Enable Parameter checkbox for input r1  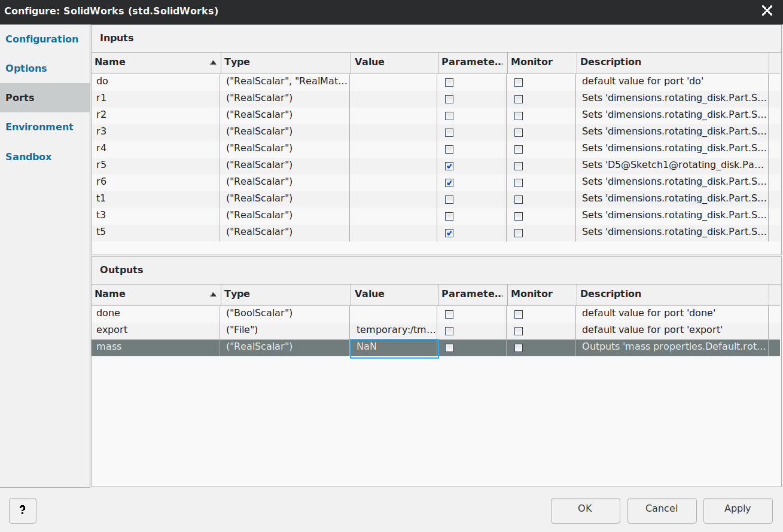click(x=449, y=99)
